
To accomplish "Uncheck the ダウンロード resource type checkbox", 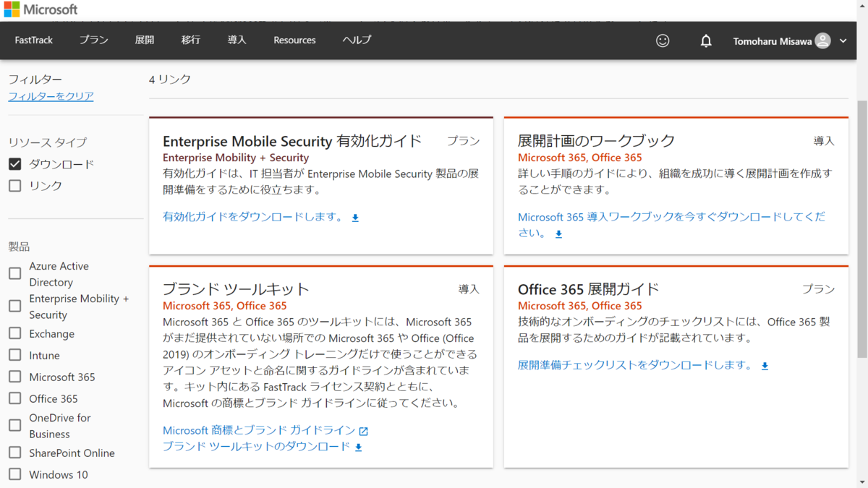I will click(x=14, y=164).
